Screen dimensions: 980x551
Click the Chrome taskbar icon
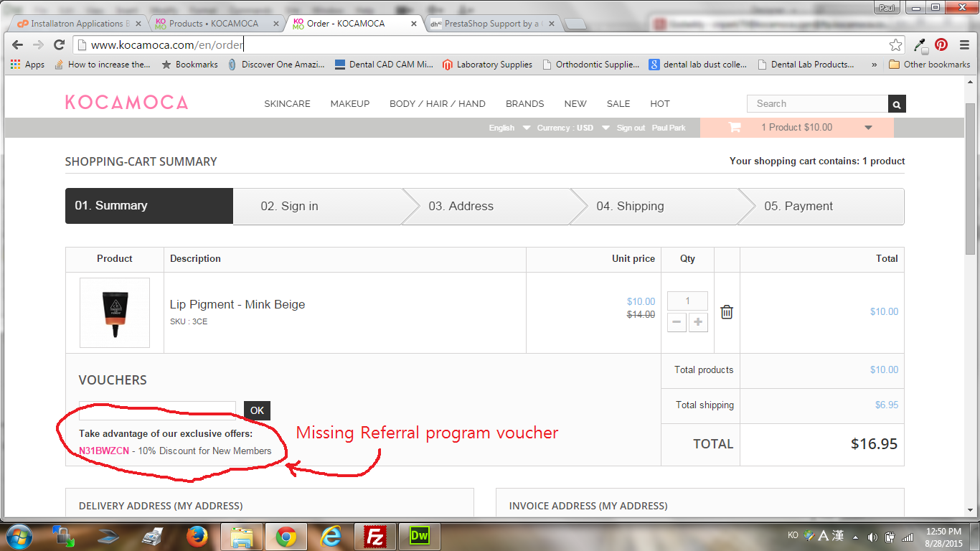(x=286, y=537)
